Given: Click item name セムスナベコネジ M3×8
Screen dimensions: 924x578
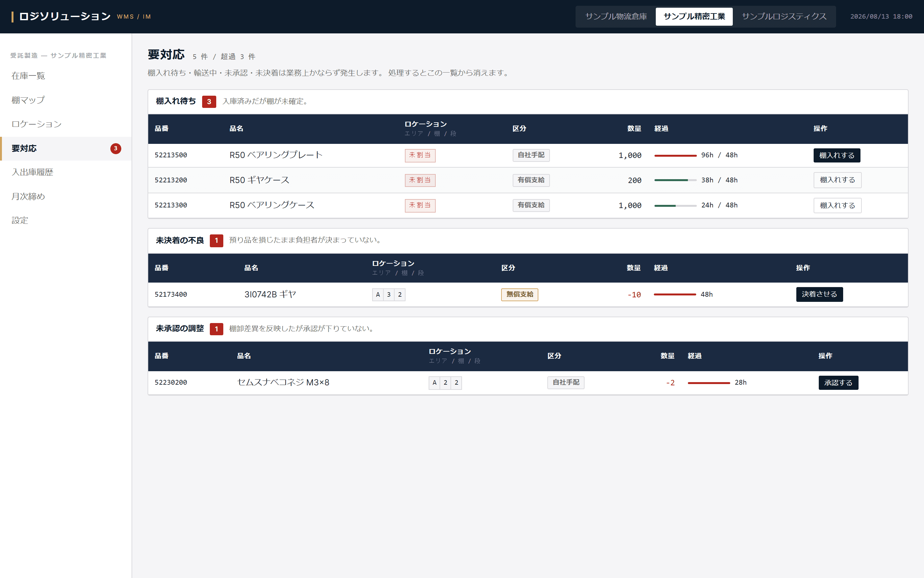Looking at the screenshot, I should [x=283, y=383].
